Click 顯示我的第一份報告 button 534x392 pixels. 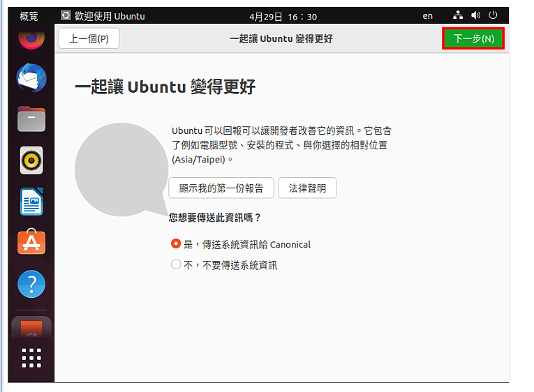point(221,188)
